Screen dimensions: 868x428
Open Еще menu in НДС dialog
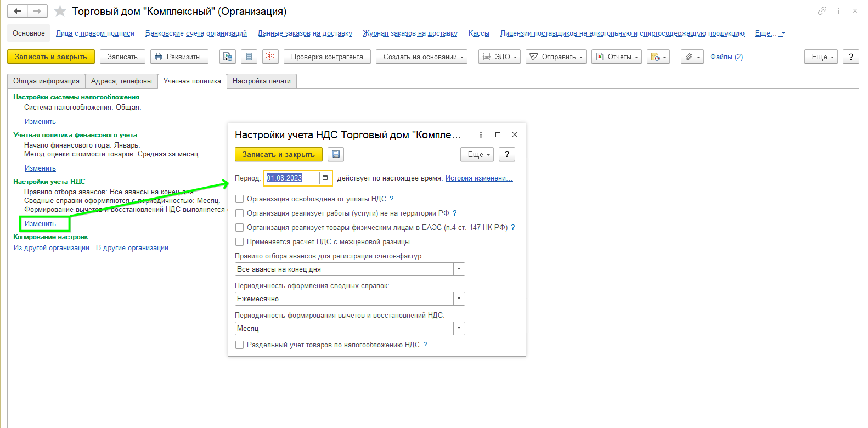477,154
